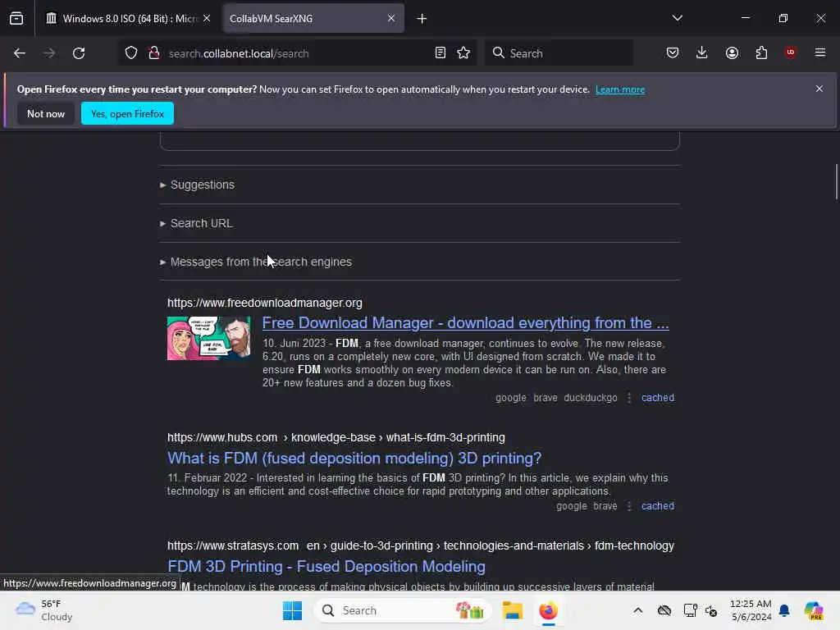Open File Explorer from the taskbar
Screen dimensions: 840x630
click(x=512, y=610)
